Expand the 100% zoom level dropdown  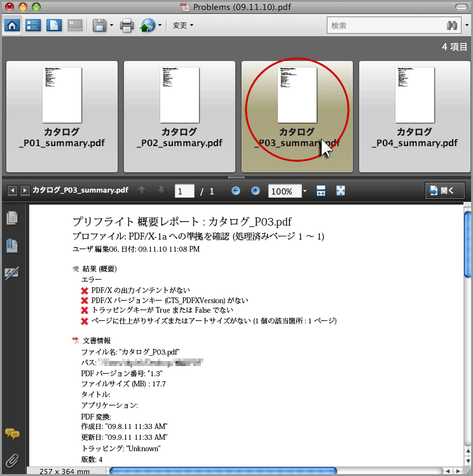[x=305, y=191]
